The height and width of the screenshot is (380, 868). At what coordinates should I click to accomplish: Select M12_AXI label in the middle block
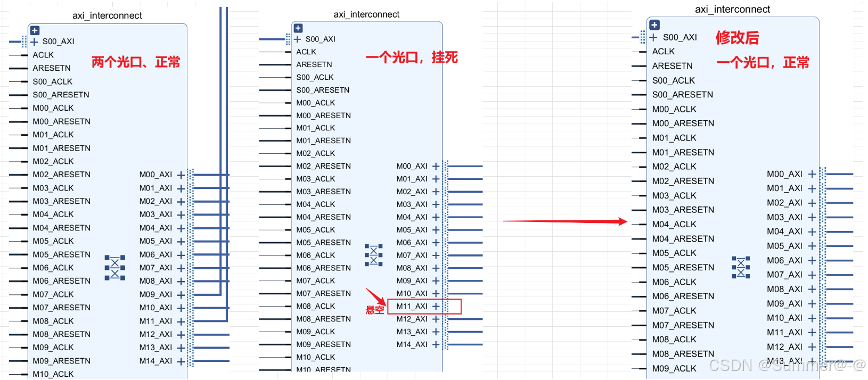click(x=412, y=319)
